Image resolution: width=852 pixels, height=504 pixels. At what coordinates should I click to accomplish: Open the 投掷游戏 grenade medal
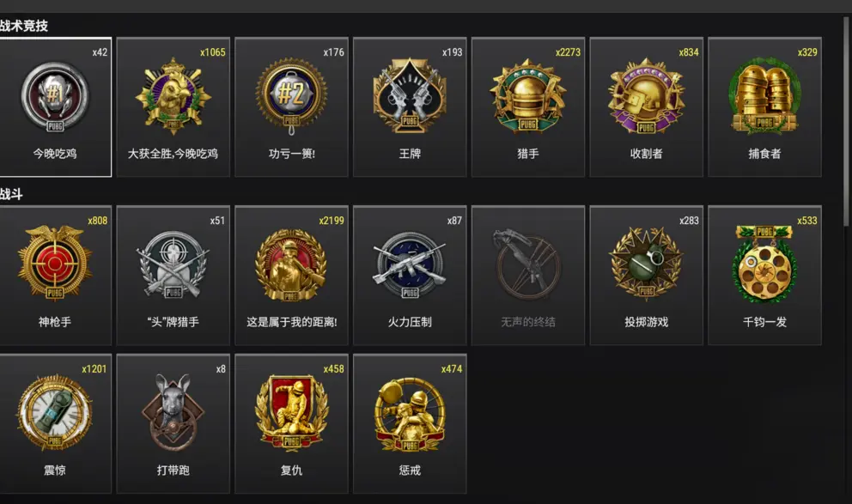[x=647, y=276]
